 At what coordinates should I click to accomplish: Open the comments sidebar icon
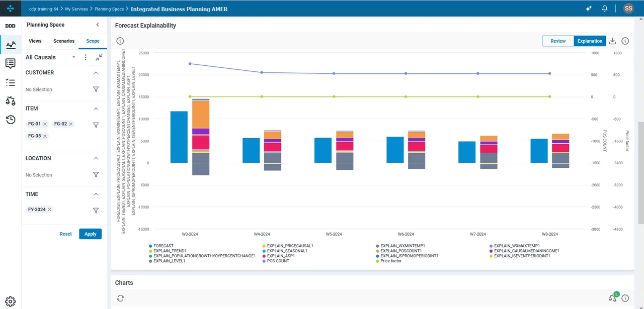click(x=11, y=63)
